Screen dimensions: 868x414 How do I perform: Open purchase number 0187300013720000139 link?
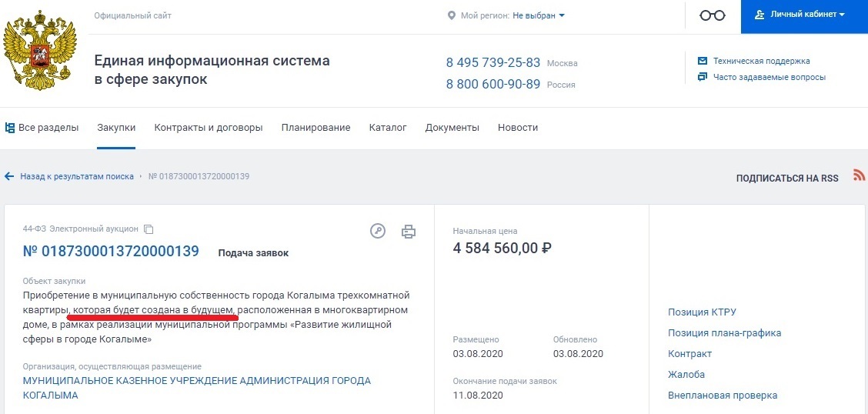(111, 251)
